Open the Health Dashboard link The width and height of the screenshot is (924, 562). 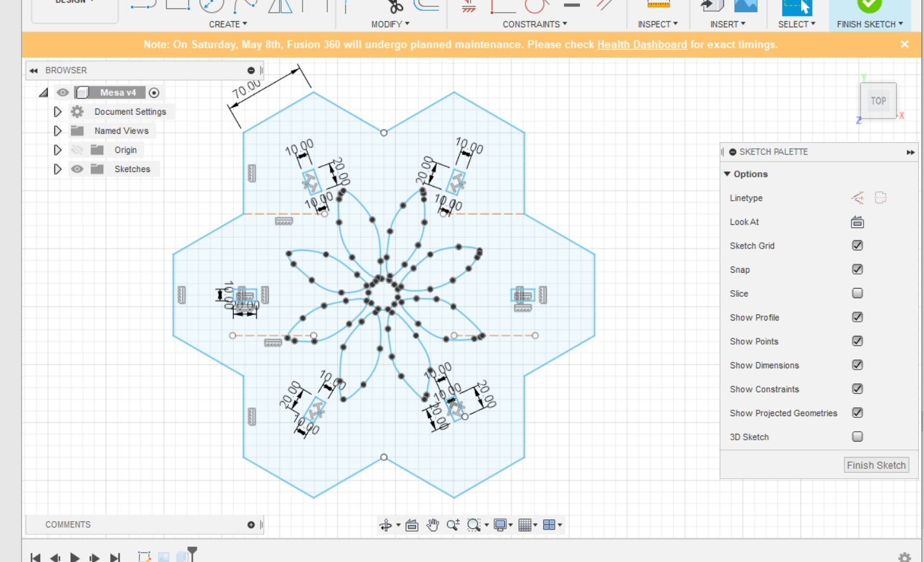click(642, 45)
